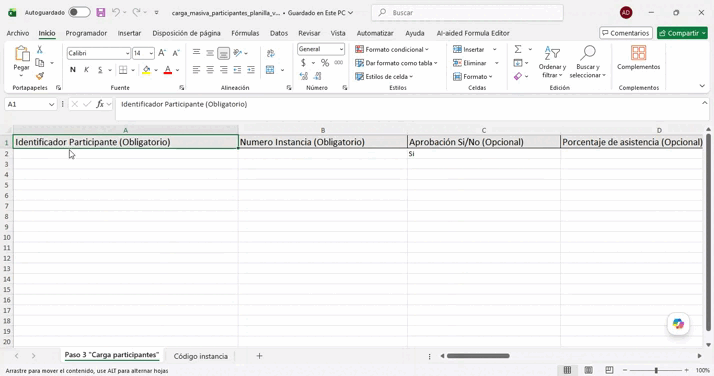Apply thousands separator 000 style

coord(338,63)
